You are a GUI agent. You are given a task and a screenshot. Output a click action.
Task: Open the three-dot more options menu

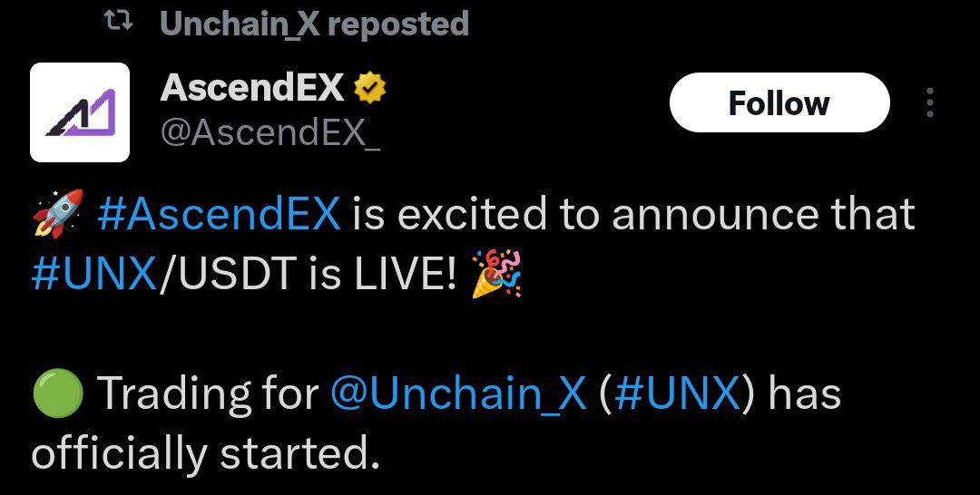[930, 102]
